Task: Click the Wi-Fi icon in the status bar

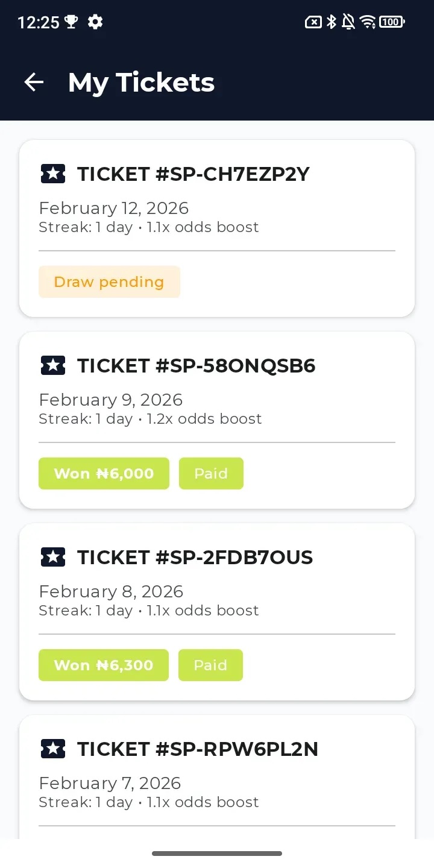Action: 368,22
